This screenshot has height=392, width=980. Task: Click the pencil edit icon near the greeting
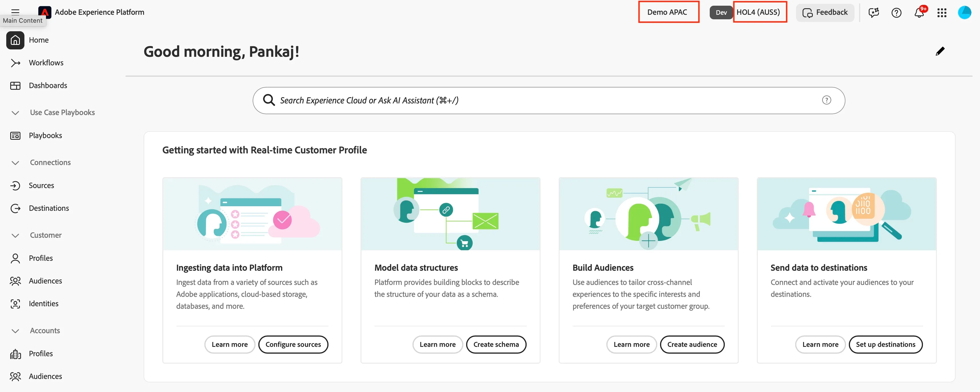coord(940,51)
